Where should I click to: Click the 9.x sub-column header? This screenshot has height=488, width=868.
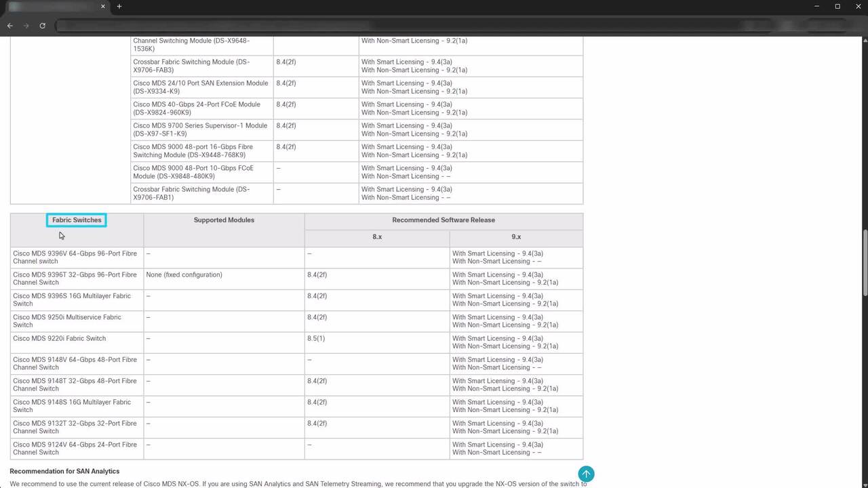516,237
